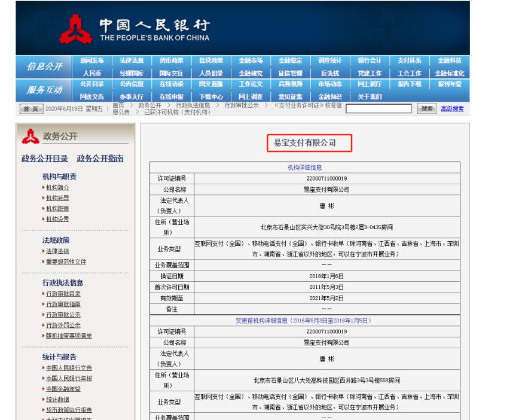The image size is (522, 420).
Task: Open 信贷政策 in the navigation bar
Action: (211, 60)
